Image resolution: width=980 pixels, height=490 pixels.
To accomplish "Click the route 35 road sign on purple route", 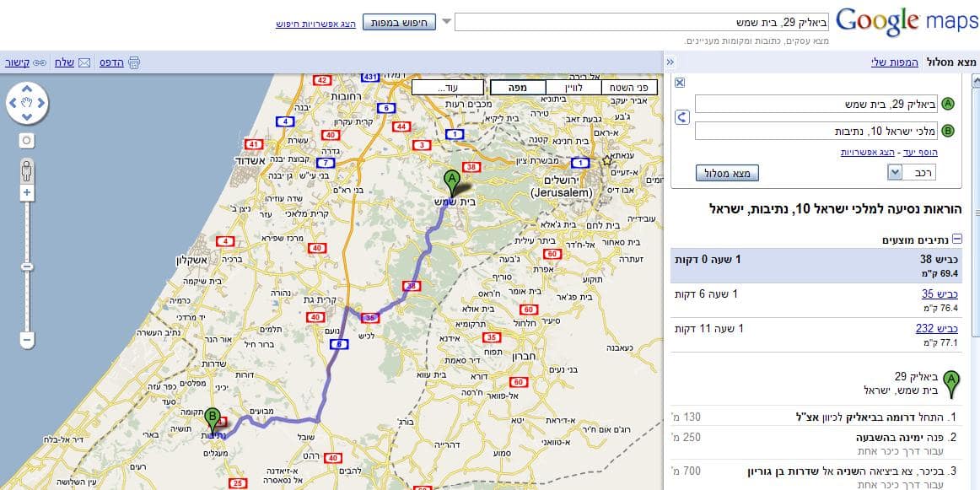I will click(x=369, y=317).
